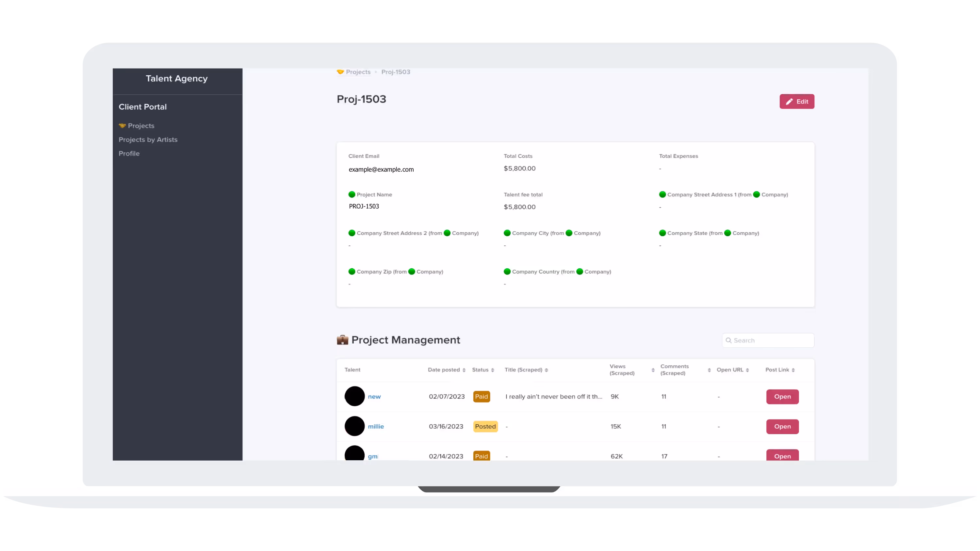Click the briefcase icon by Project Management
980x551 pixels.
(x=342, y=340)
